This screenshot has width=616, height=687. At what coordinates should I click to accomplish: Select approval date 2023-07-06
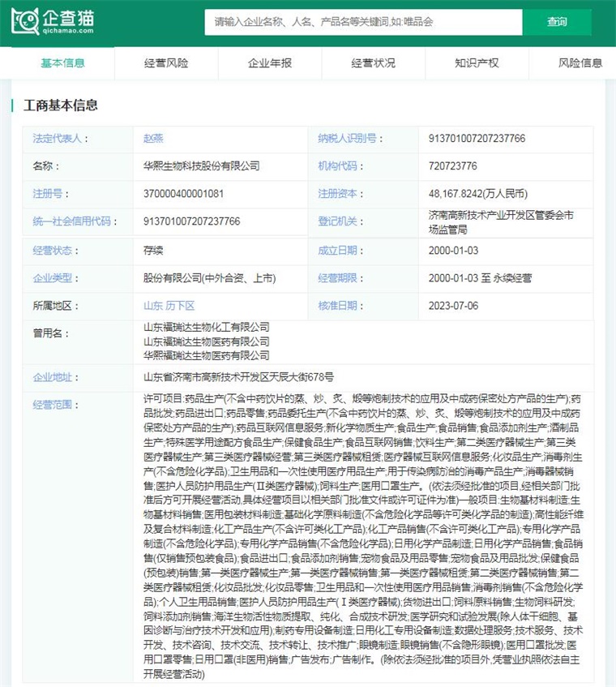pos(454,306)
